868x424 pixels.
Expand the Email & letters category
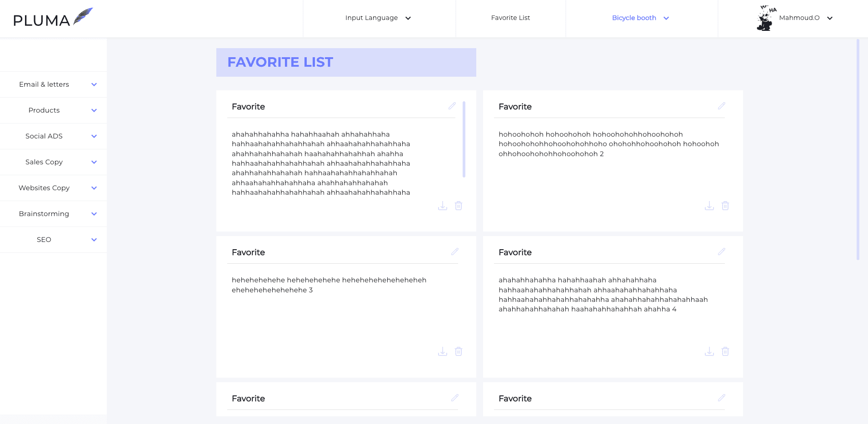tap(54, 84)
